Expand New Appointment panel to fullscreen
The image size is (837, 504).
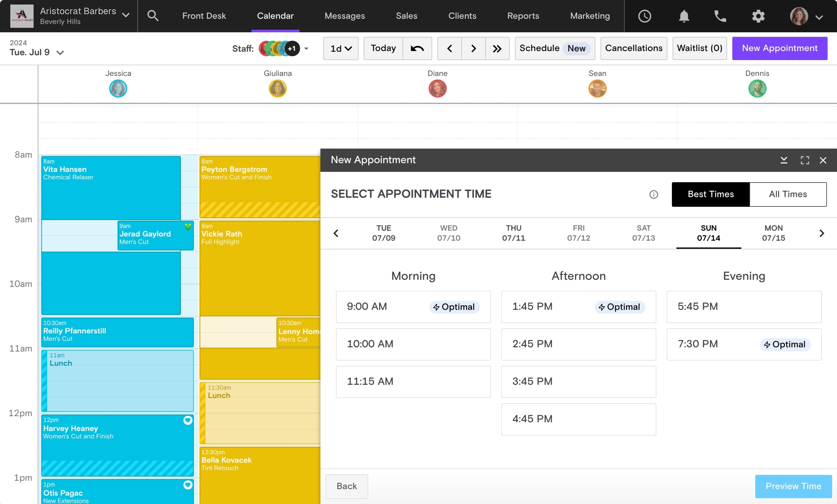pos(805,160)
